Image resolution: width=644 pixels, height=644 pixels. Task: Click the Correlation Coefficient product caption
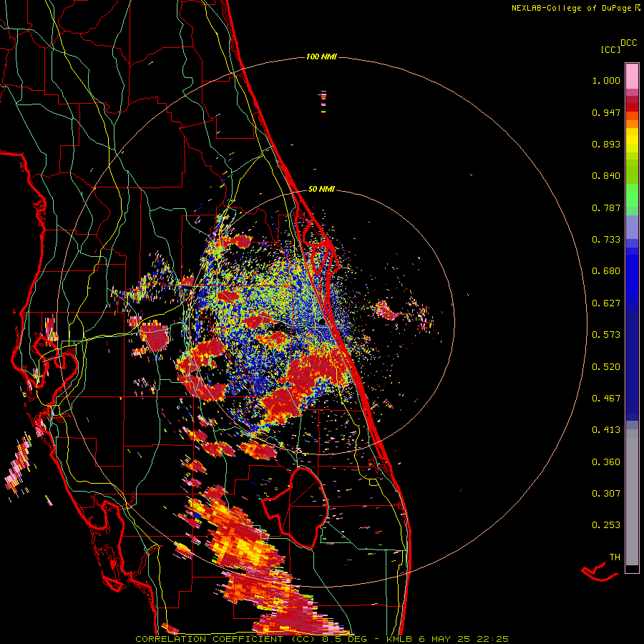pos(321,639)
